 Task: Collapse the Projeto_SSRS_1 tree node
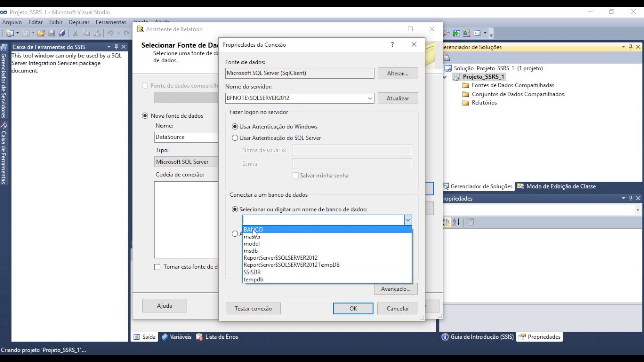pyautogui.click(x=445, y=77)
